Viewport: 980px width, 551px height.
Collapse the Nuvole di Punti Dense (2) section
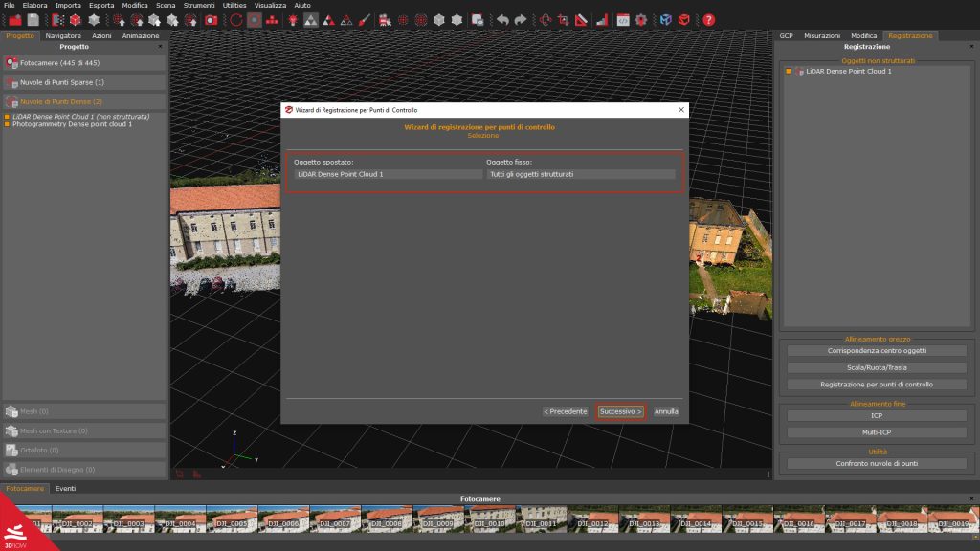[x=84, y=101]
